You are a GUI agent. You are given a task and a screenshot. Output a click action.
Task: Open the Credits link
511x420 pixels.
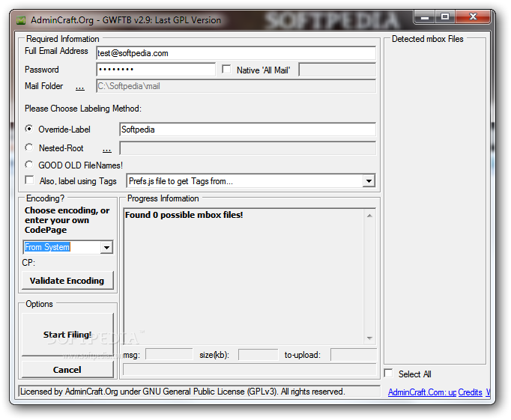pyautogui.click(x=470, y=392)
